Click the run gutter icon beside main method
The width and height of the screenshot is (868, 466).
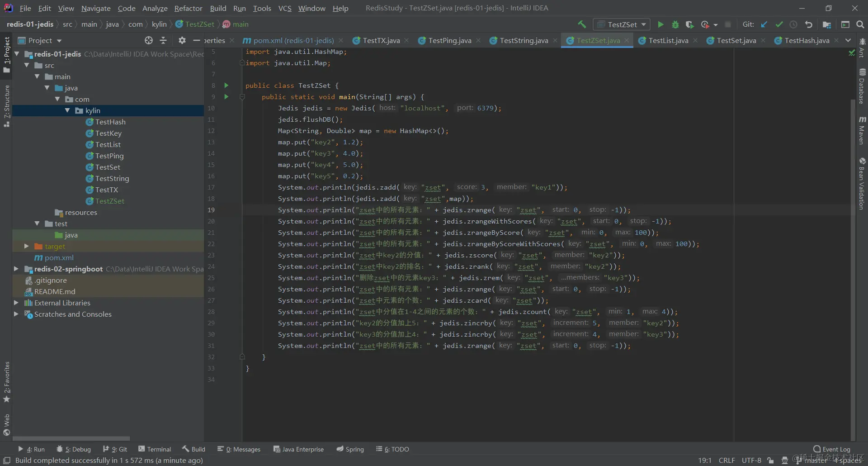click(x=226, y=96)
